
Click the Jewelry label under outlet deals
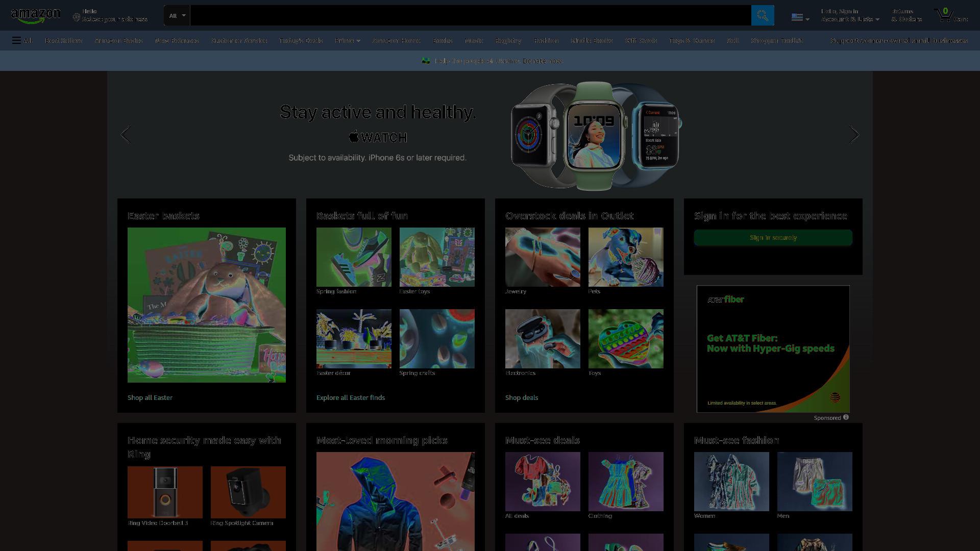point(516,291)
